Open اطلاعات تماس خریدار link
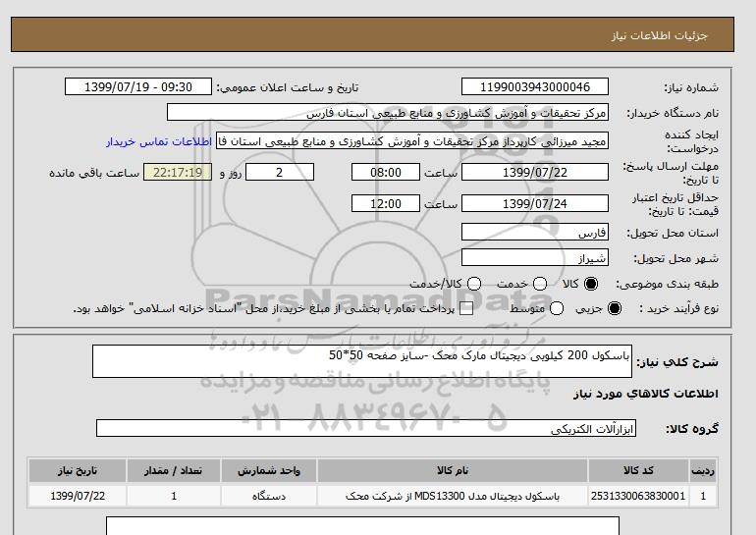This screenshot has width=756, height=535. tap(159, 141)
